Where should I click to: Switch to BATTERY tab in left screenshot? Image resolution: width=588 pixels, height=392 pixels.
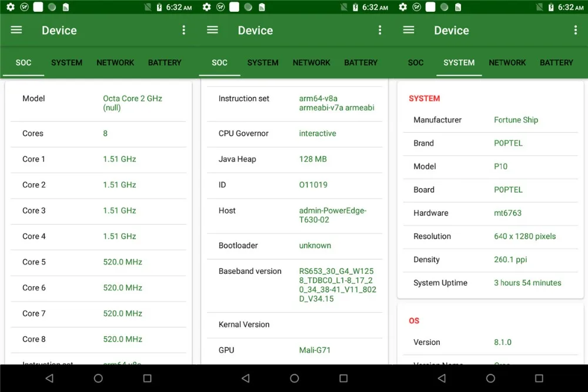(165, 62)
